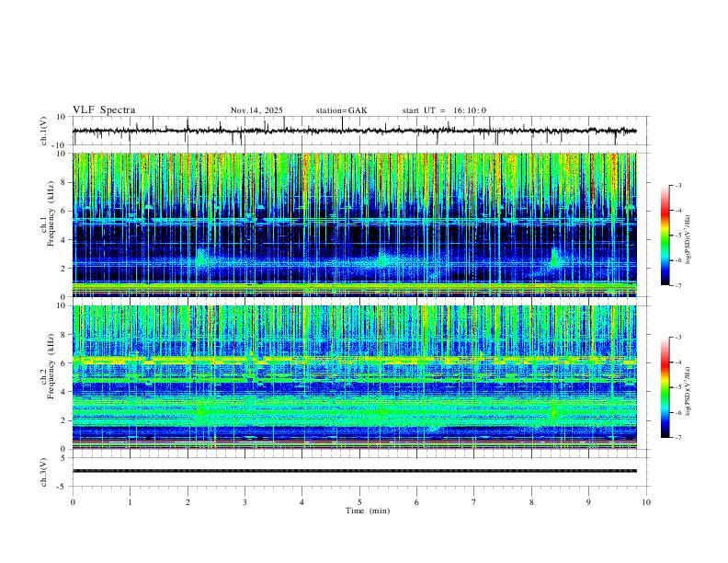
Task: Click the time axis tick label "0"
Action: 73,502
